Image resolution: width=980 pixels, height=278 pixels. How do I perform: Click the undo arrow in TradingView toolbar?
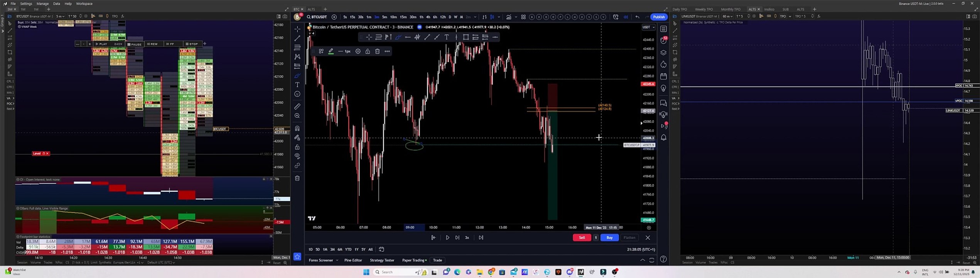637,17
